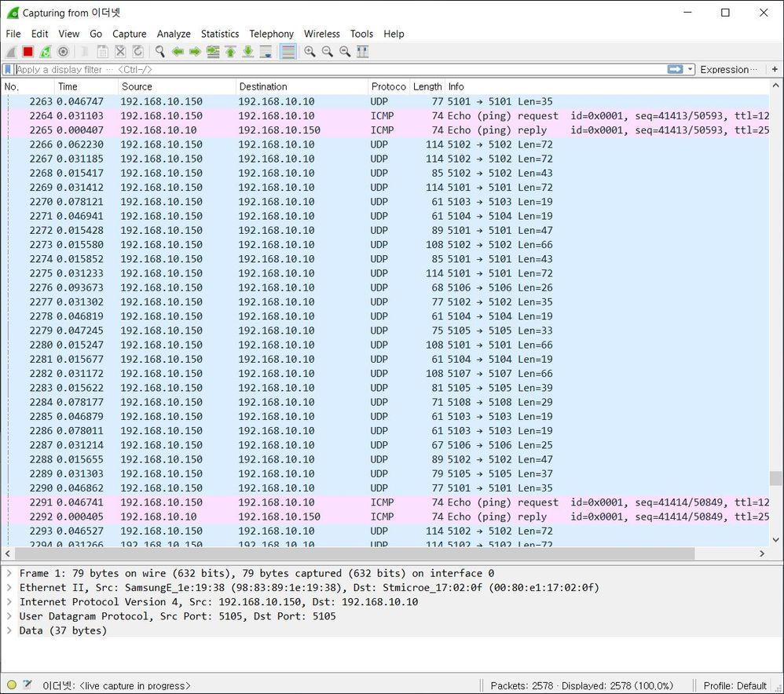
Task: Go forward in packet history
Action: 195,52
